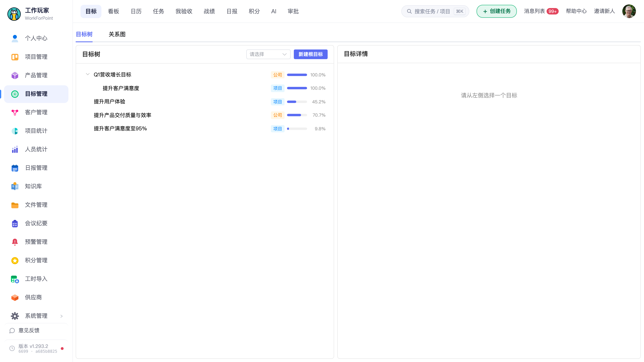Select the 提升产品交付质量与效率 goal row
Screen dimensions: 644x362
[205, 115]
